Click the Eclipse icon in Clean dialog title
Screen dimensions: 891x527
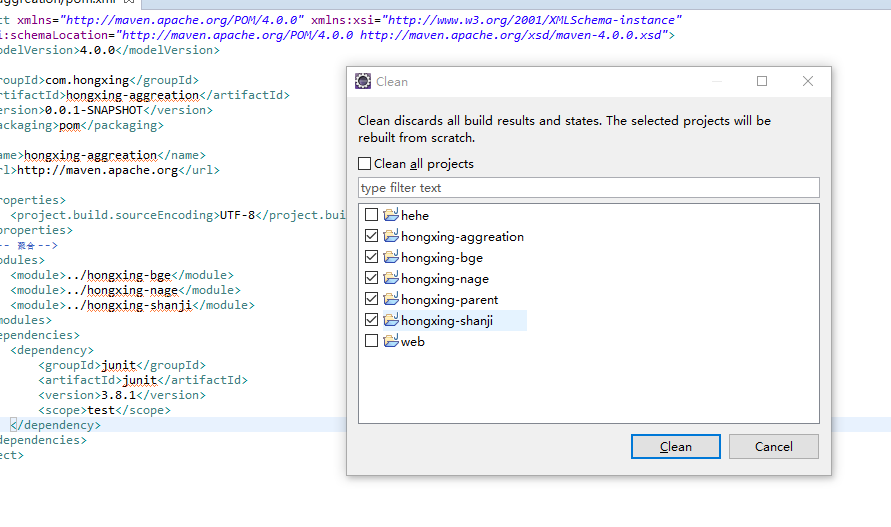(363, 81)
